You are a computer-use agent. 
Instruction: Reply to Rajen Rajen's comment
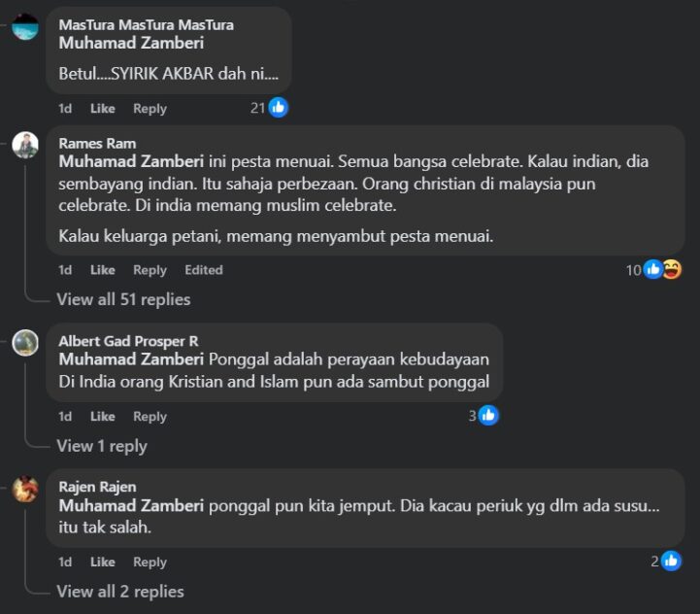coord(150,562)
